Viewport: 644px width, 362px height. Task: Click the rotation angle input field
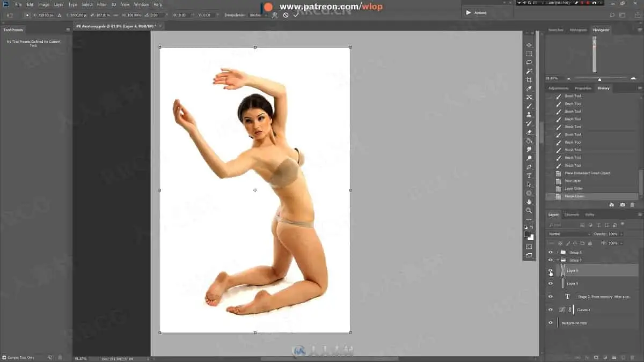157,15
